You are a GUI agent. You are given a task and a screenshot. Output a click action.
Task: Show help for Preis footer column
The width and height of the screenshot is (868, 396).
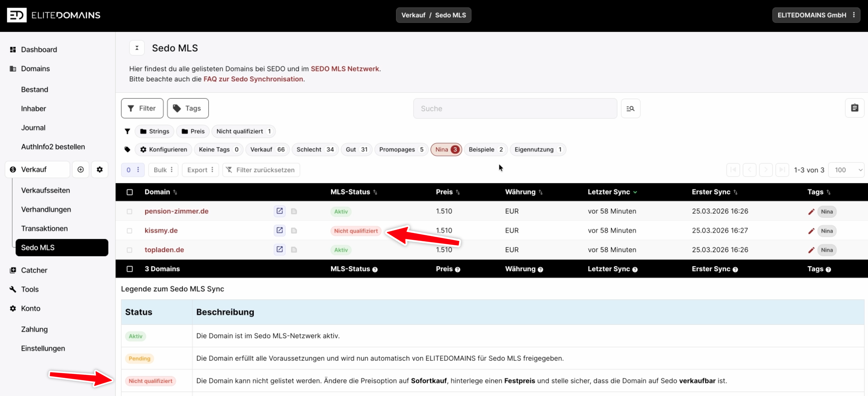tap(458, 269)
